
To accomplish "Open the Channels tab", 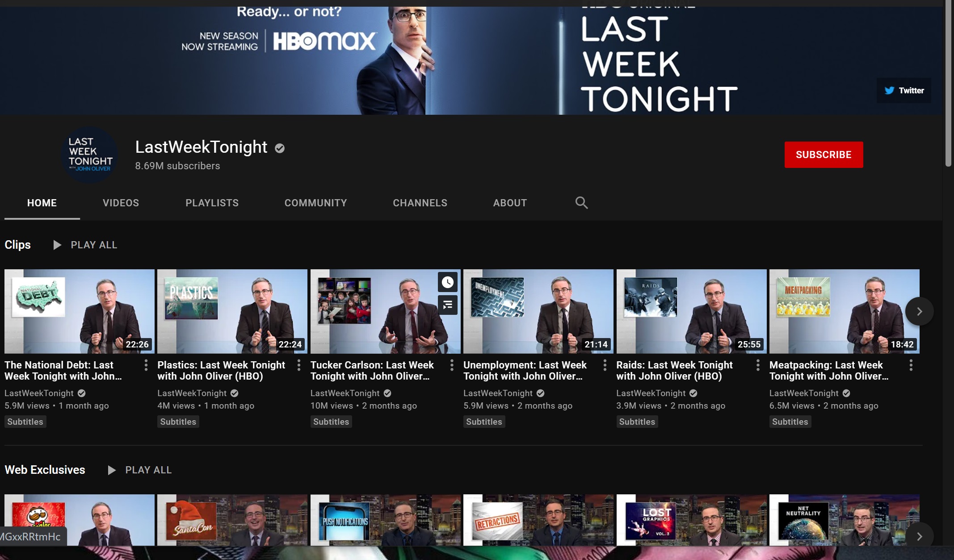I will pyautogui.click(x=420, y=203).
